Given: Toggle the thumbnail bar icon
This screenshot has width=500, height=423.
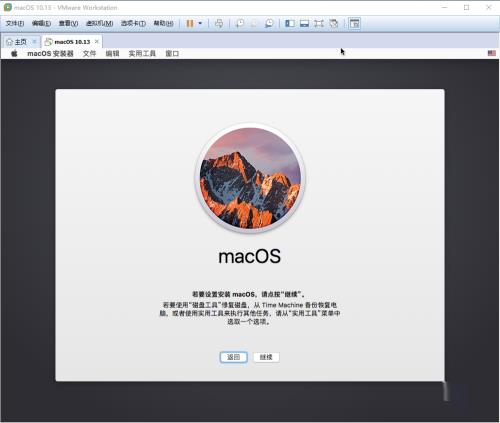Looking at the screenshot, I should (x=304, y=23).
